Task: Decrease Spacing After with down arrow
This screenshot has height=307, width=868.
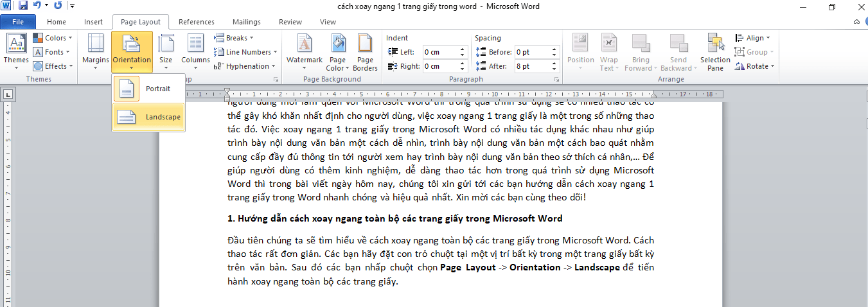Action: click(x=554, y=69)
